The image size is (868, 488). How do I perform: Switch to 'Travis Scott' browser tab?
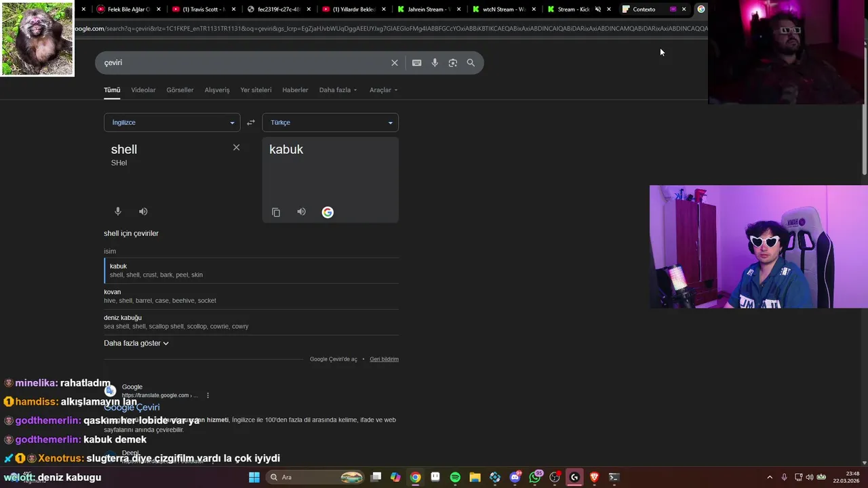203,9
